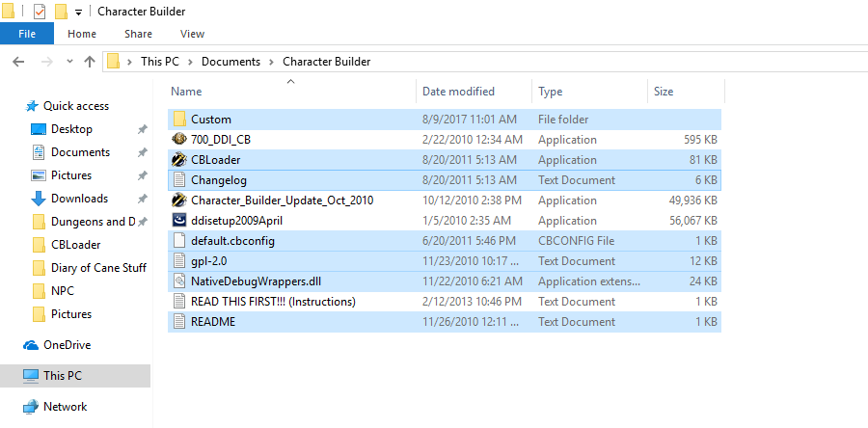Click the Custom folder icon
This screenshot has height=428, width=868.
pyautogui.click(x=178, y=119)
